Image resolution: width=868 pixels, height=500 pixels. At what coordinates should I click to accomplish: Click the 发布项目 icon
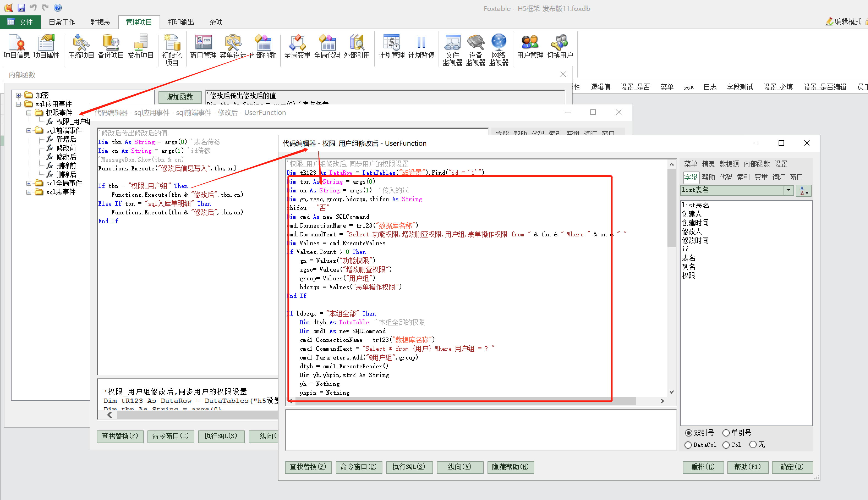[140, 46]
